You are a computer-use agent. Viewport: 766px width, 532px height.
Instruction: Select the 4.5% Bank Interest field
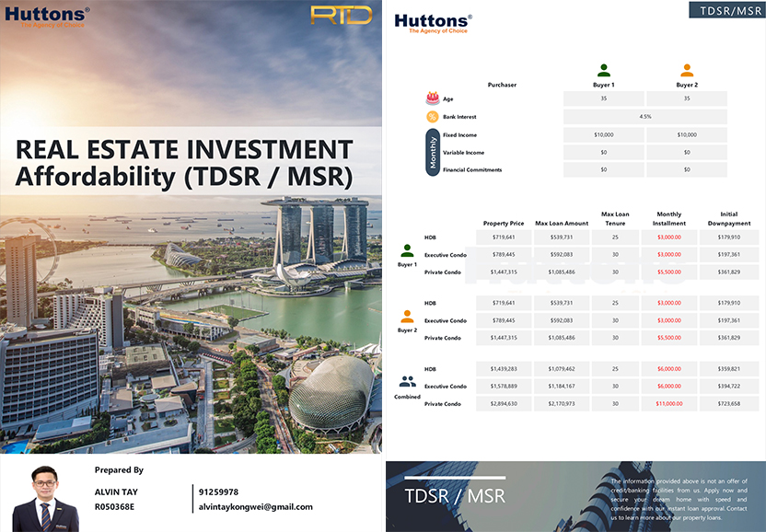point(645,117)
